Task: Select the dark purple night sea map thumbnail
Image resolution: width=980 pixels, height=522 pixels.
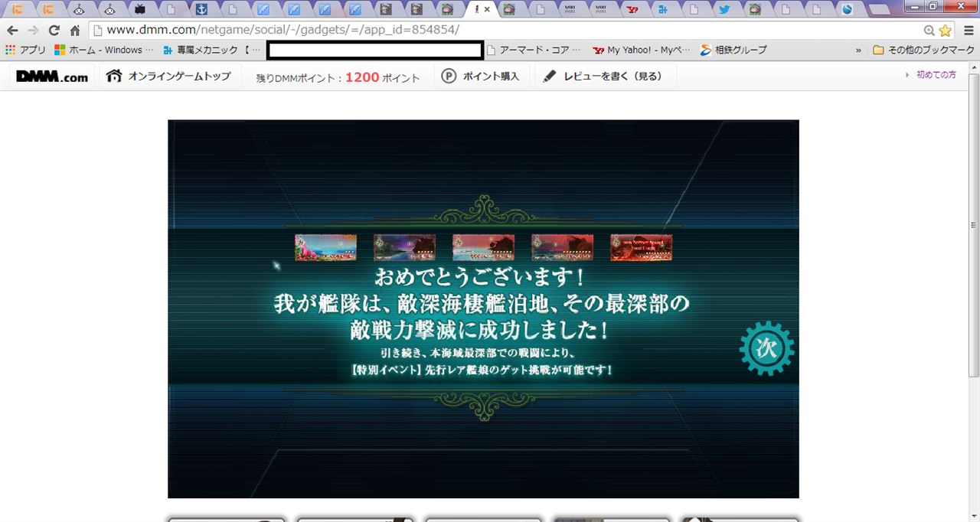Action: (404, 247)
